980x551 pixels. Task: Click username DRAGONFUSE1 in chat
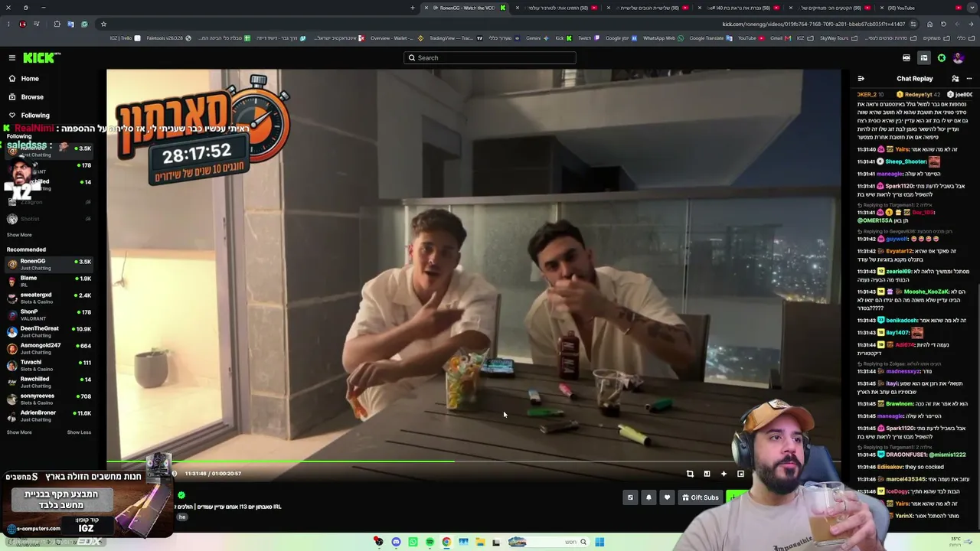click(906, 455)
